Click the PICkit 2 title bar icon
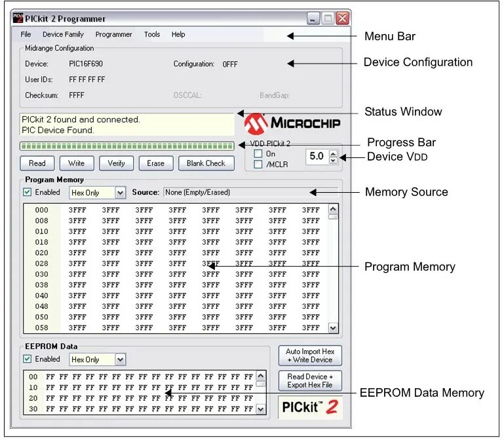Screen dimensions: 504x440 [18, 18]
